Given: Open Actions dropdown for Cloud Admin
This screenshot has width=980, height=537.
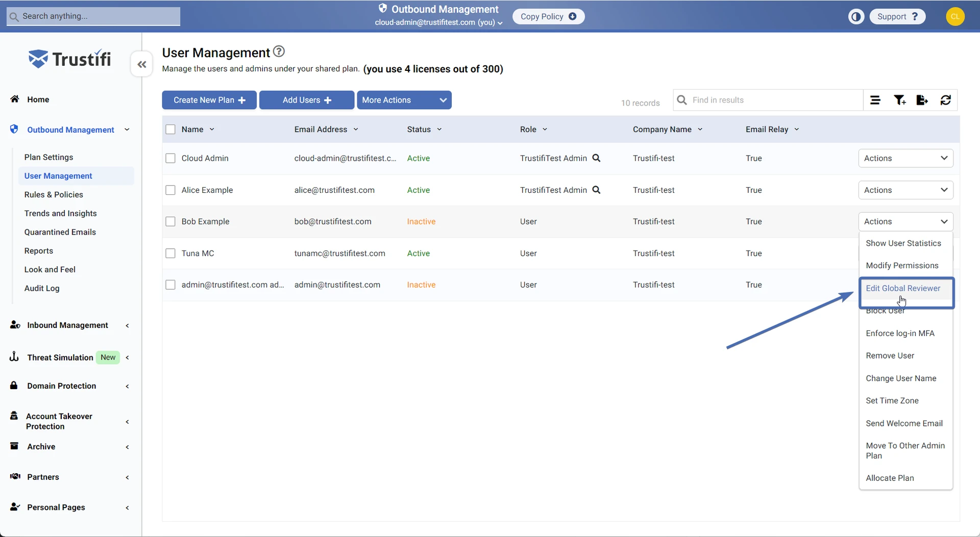Looking at the screenshot, I should point(905,159).
